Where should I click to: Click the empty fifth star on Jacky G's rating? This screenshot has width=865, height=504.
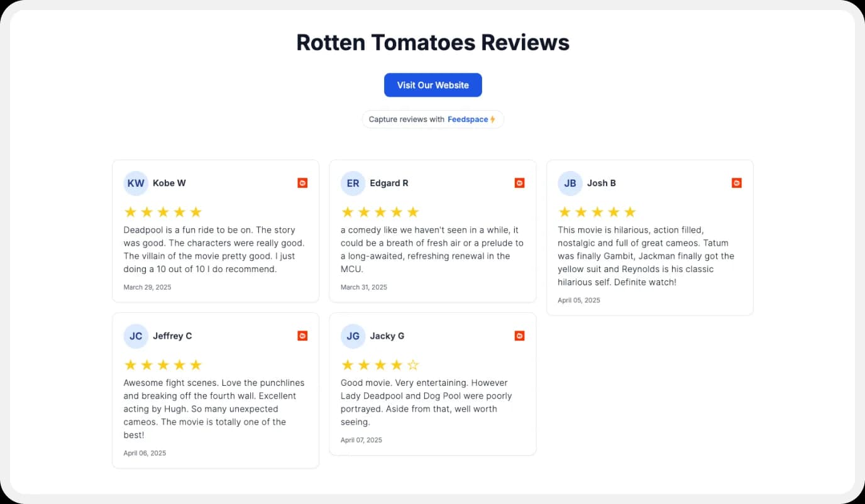[414, 364]
